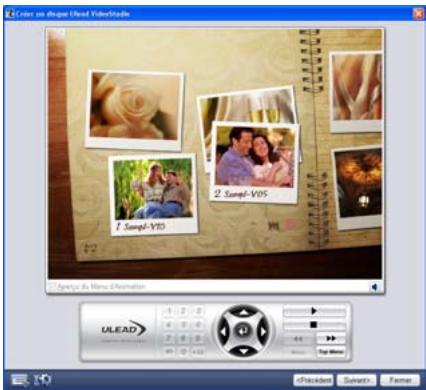Click the pink menu navigation icon in the preview

pyautogui.click(x=291, y=225)
